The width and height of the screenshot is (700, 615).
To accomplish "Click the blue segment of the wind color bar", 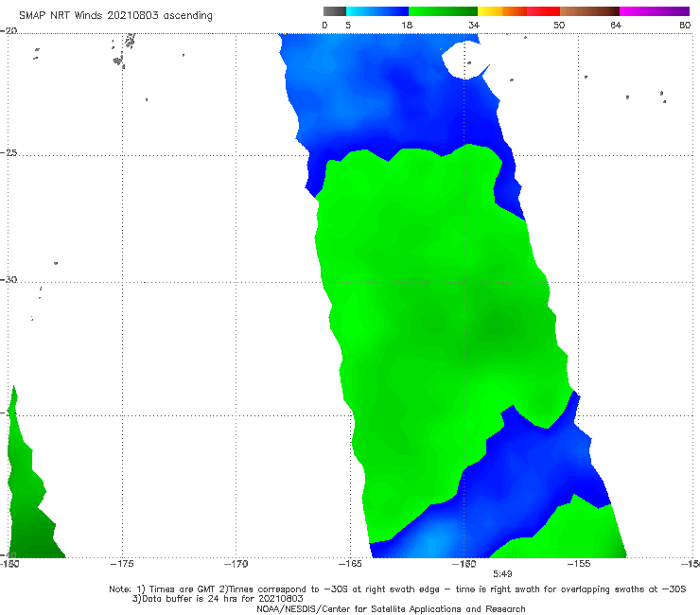I will pyautogui.click(x=377, y=11).
